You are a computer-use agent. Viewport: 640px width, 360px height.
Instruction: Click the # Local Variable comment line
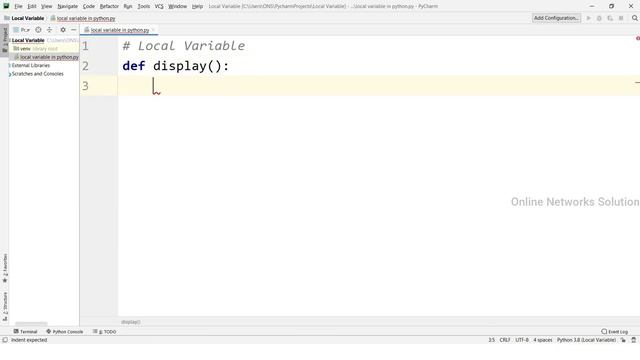184,46
